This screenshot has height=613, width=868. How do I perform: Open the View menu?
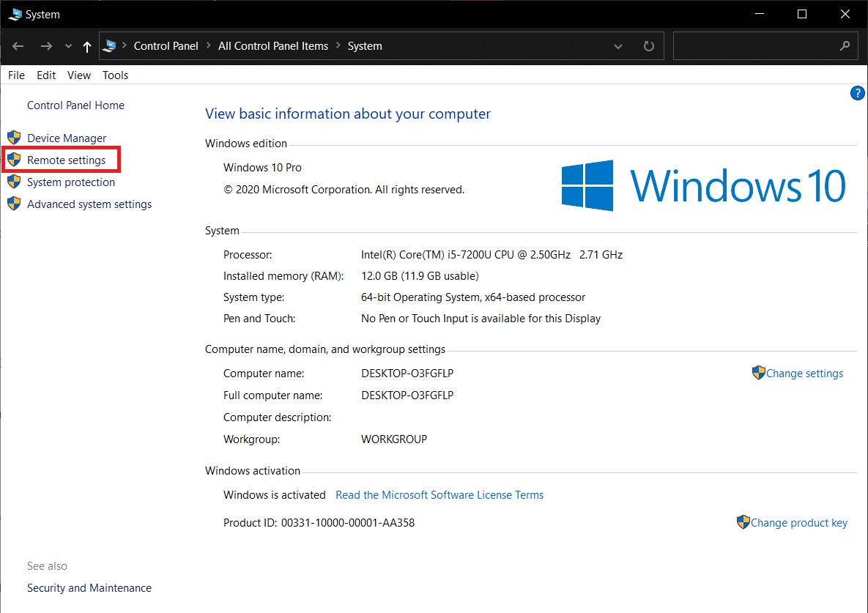pyautogui.click(x=79, y=75)
